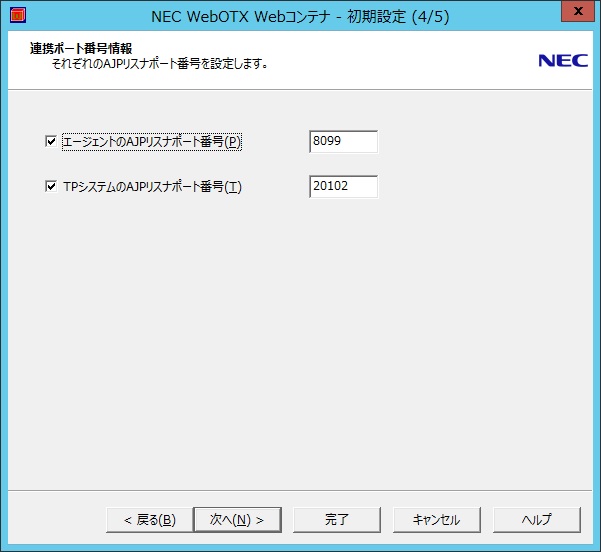The height and width of the screenshot is (552, 601).
Task: Click the TPシステムのAJPリスナポート番号(T) label text
Action: 152,186
